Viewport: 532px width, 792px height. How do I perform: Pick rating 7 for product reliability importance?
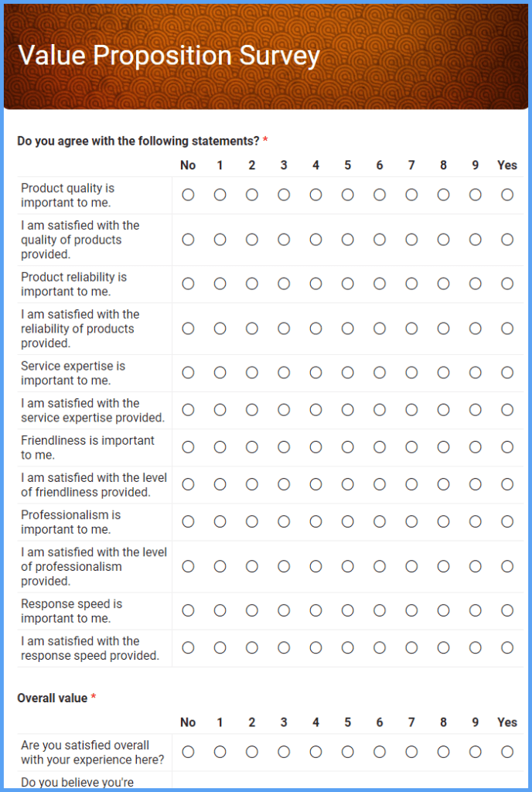(x=411, y=283)
